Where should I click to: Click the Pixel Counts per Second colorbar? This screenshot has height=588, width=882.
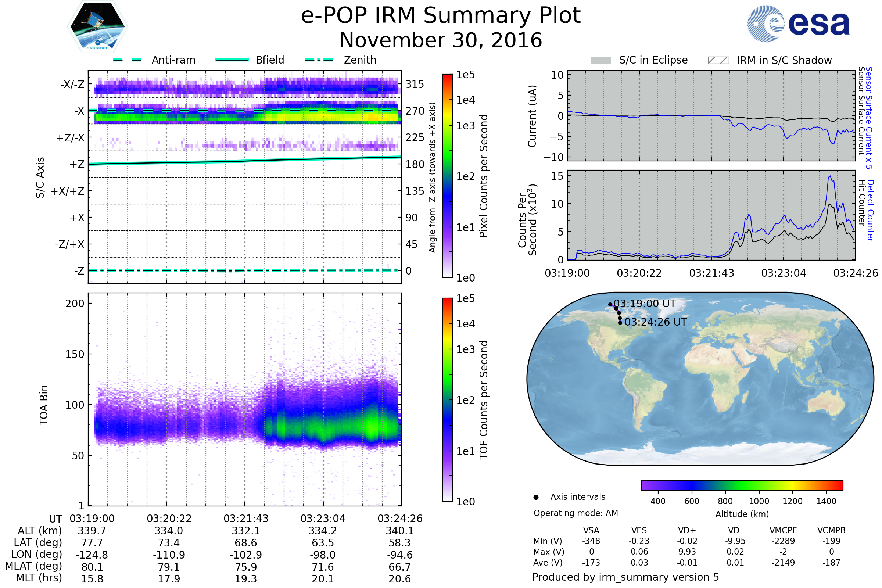point(447,176)
